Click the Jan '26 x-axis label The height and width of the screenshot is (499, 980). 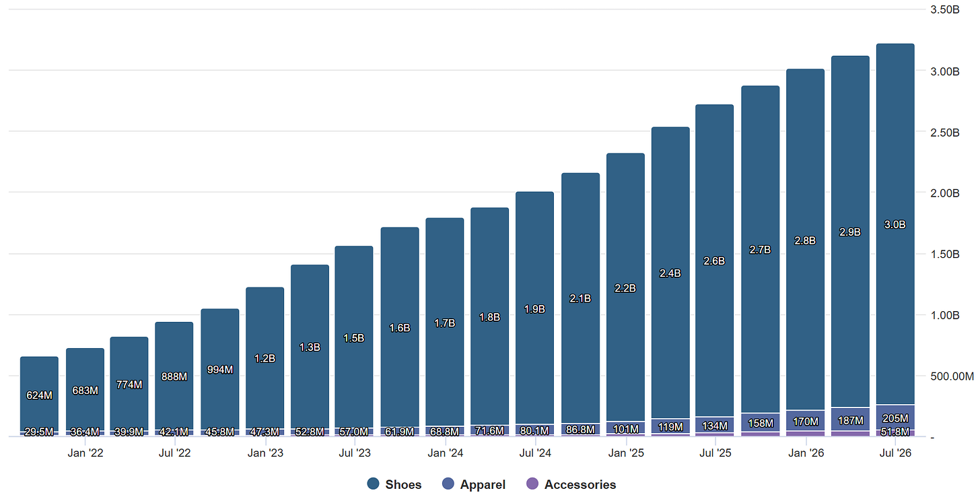pyautogui.click(x=806, y=453)
